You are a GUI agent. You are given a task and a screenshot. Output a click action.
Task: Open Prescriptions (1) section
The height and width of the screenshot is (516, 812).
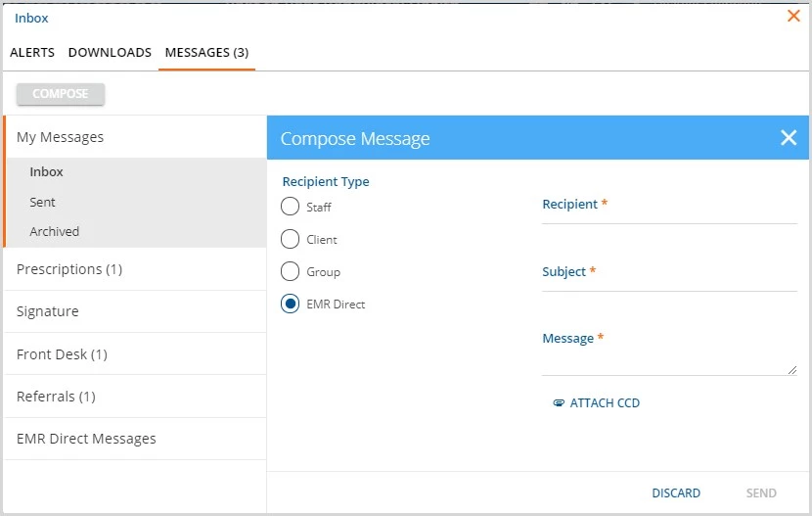coord(135,269)
